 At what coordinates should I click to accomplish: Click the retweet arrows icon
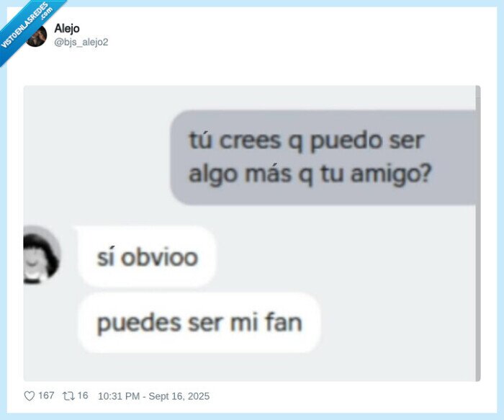(68, 396)
